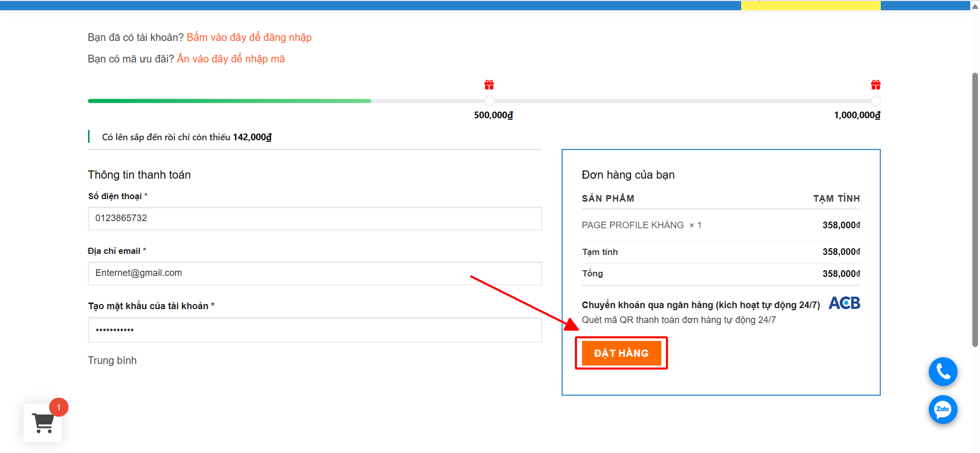Click the account password input field
Image resolution: width=980 pixels, height=453 pixels.
[315, 330]
